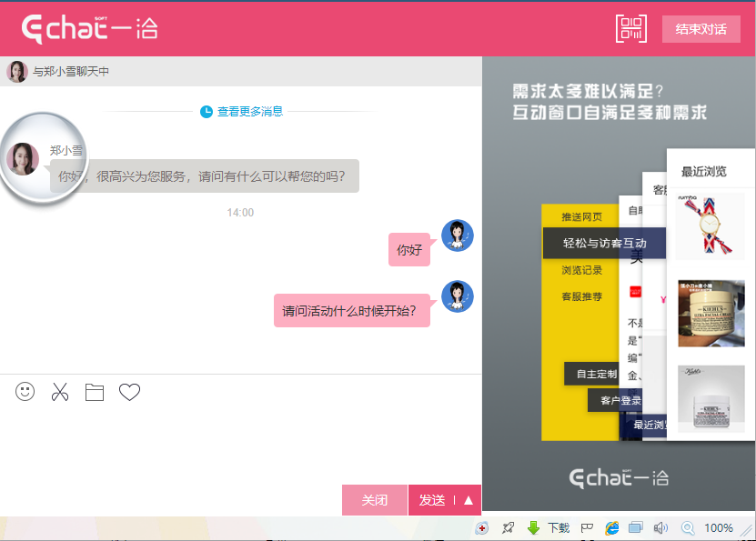
Task: Click the 发送 send button
Action: pyautogui.click(x=432, y=500)
